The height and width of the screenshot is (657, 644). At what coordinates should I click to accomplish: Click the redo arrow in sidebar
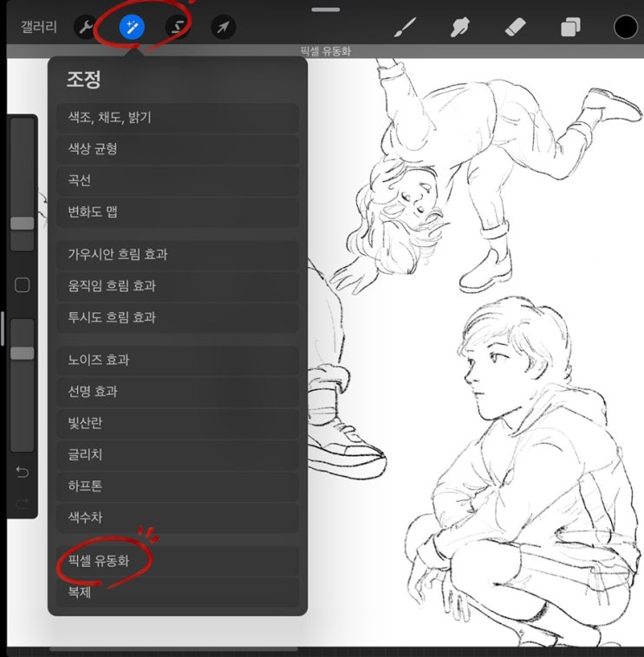coord(23,503)
